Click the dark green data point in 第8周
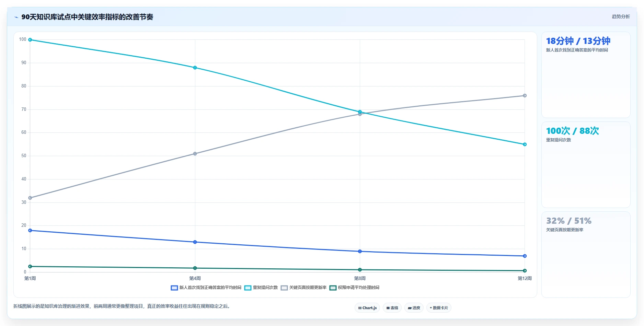Image resolution: width=644 pixels, height=326 pixels. coord(360,270)
